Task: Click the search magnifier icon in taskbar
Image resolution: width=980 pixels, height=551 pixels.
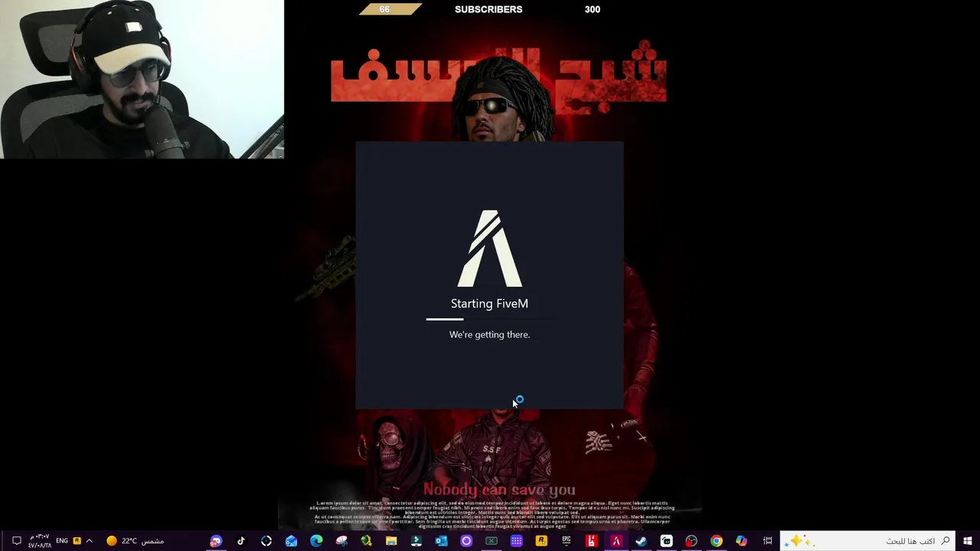Action: tap(946, 541)
